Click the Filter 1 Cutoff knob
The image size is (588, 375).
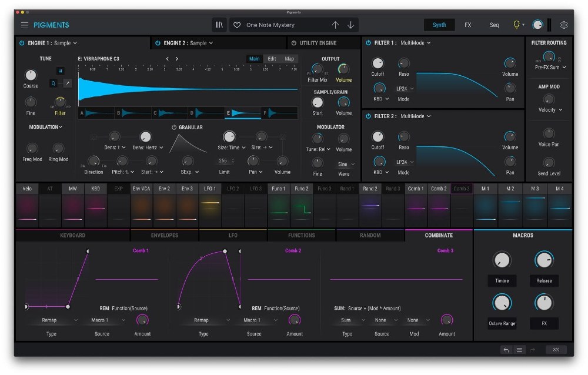pyautogui.click(x=377, y=63)
